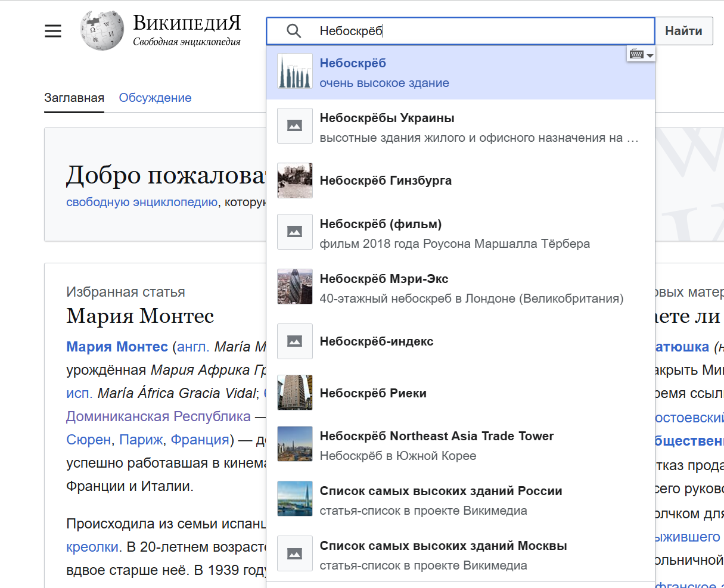Follow the Франция link
Screen dimensions: 724x588
200,440
